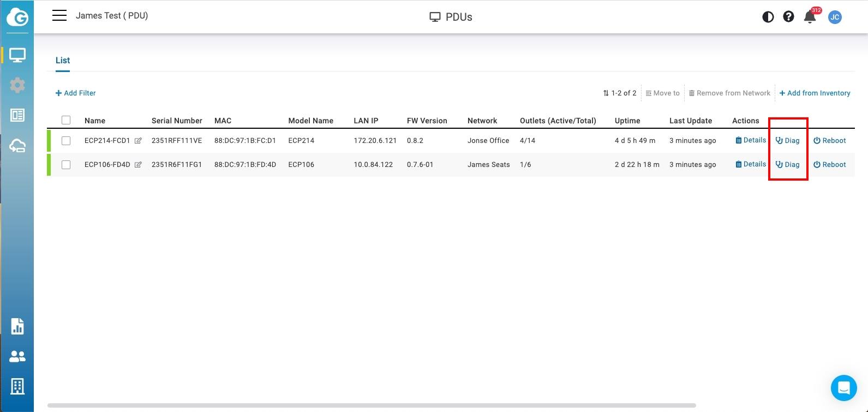
Task: Click edit icon next to ECP214-FCD1
Action: point(138,141)
